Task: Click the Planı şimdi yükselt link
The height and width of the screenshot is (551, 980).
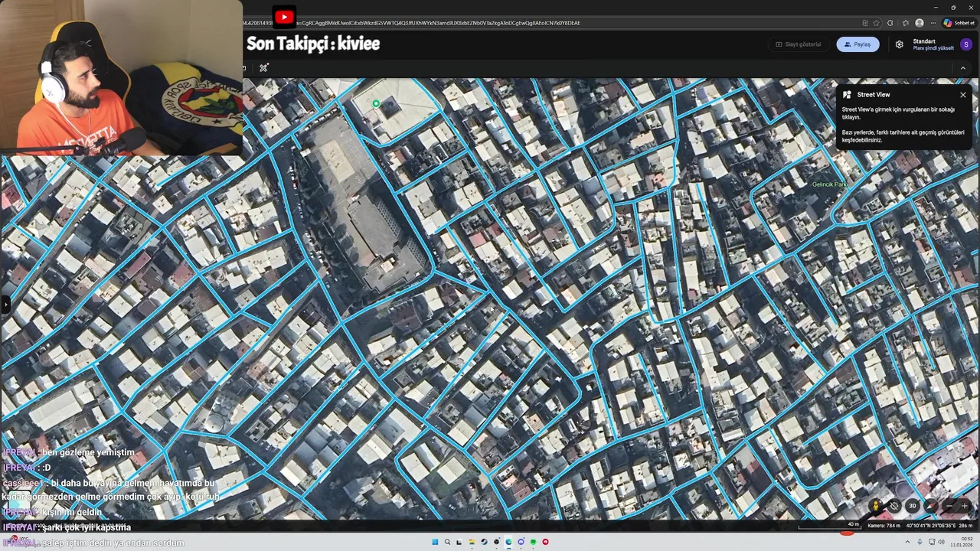Action: (x=933, y=48)
